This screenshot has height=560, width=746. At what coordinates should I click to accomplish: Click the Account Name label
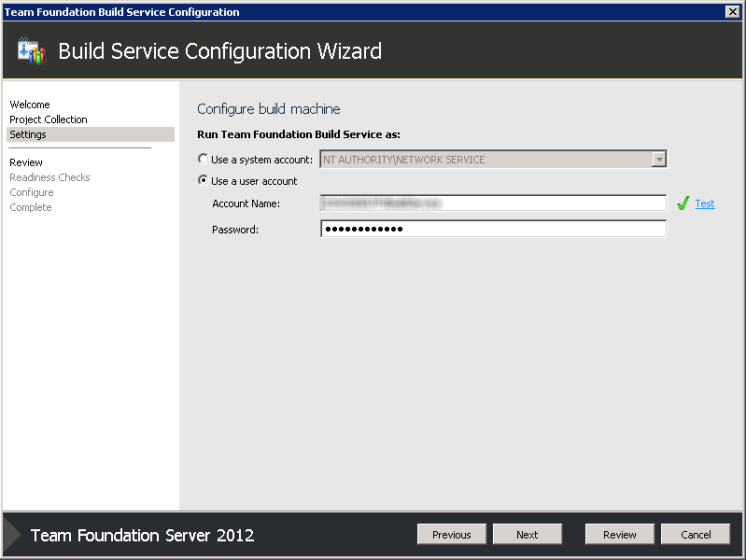[246, 203]
